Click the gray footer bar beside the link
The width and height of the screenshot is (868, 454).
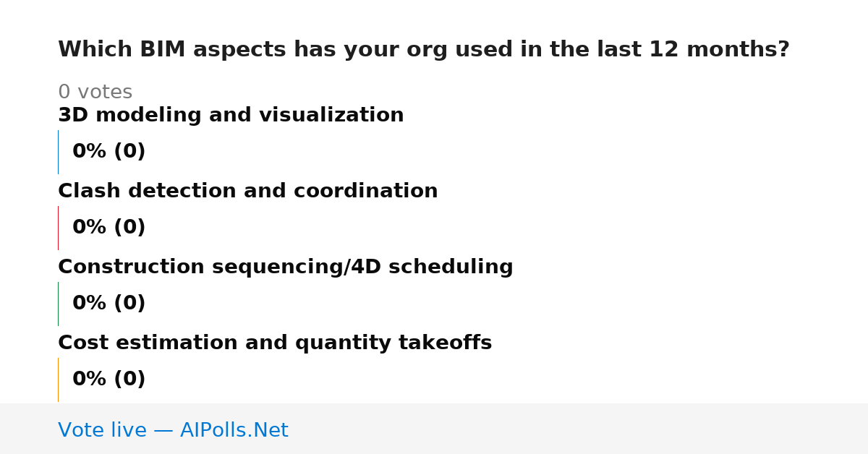pyautogui.click(x=579, y=429)
